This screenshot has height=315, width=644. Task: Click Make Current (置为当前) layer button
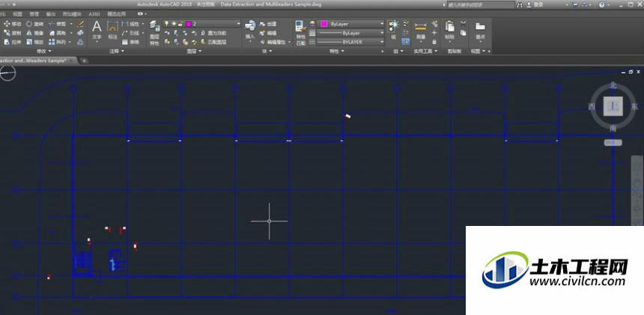coord(213,33)
